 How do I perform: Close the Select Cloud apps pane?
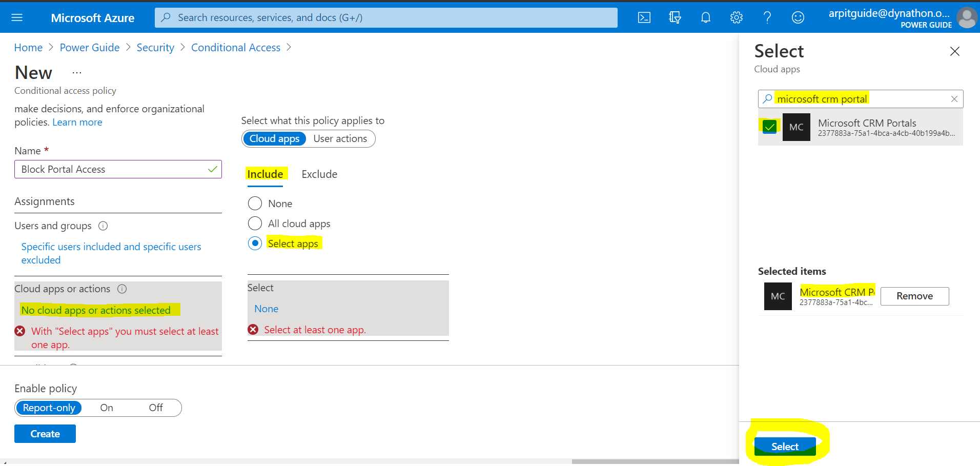coord(954,51)
